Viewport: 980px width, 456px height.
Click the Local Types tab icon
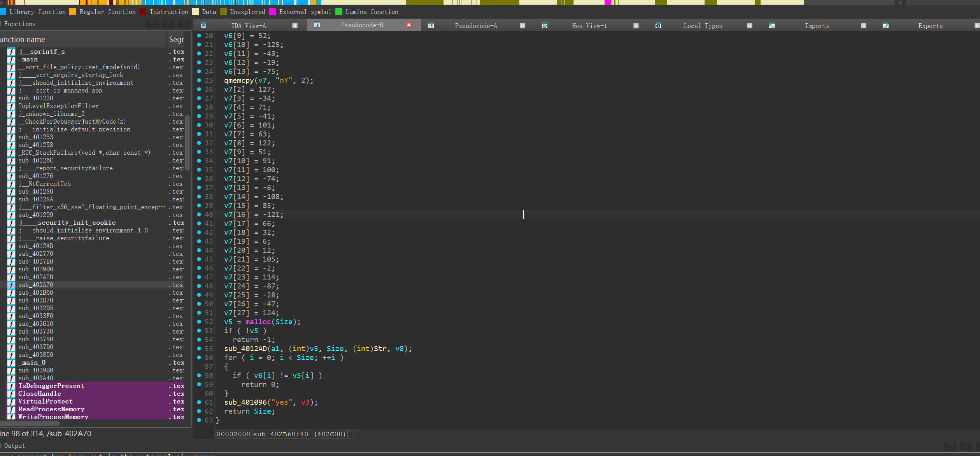click(658, 26)
